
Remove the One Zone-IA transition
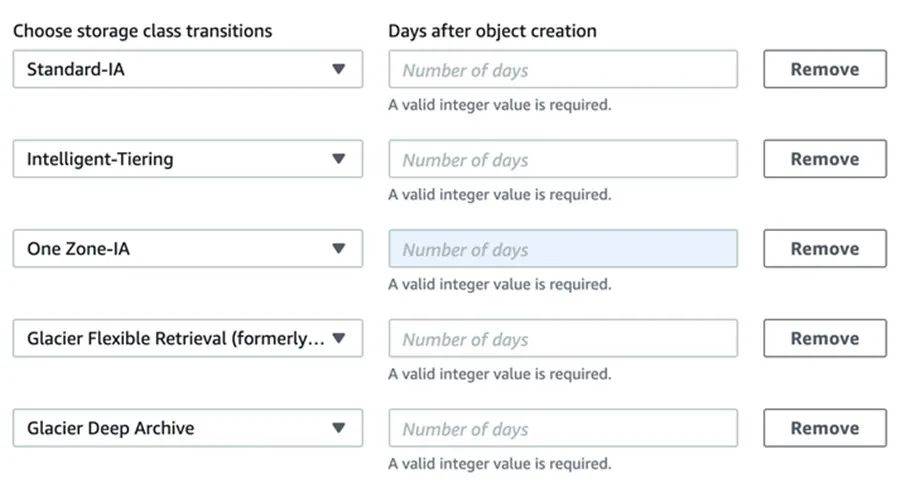click(x=825, y=248)
